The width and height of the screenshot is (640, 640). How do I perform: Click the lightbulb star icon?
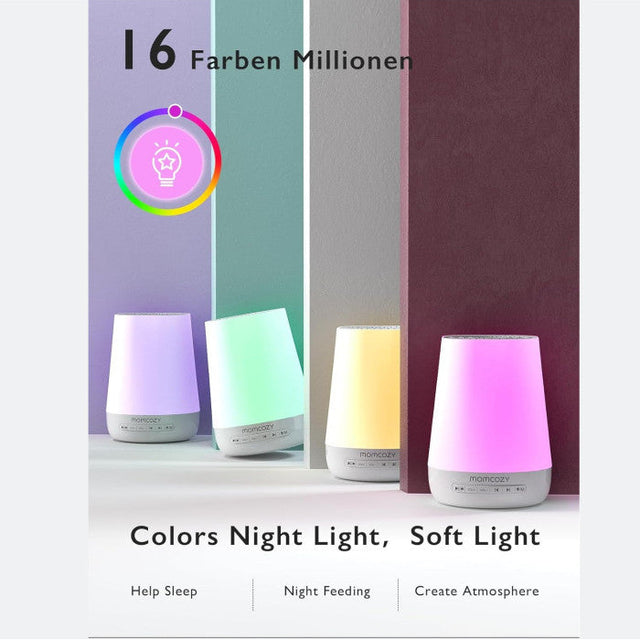[166, 163]
